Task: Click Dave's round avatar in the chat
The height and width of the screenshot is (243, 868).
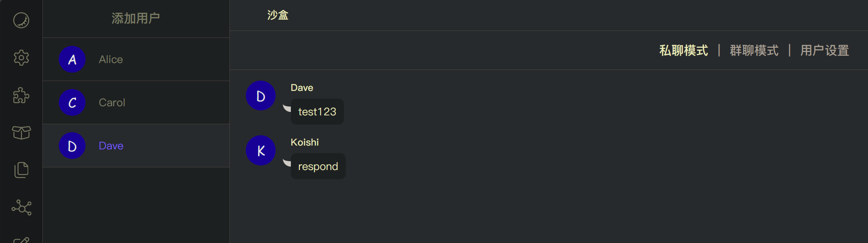Action: 261,96
